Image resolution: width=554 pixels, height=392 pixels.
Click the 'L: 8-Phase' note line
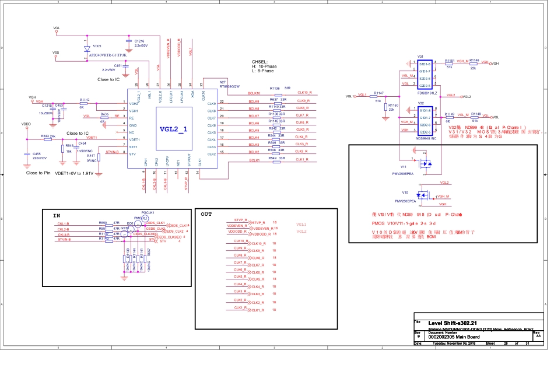[x=263, y=71]
